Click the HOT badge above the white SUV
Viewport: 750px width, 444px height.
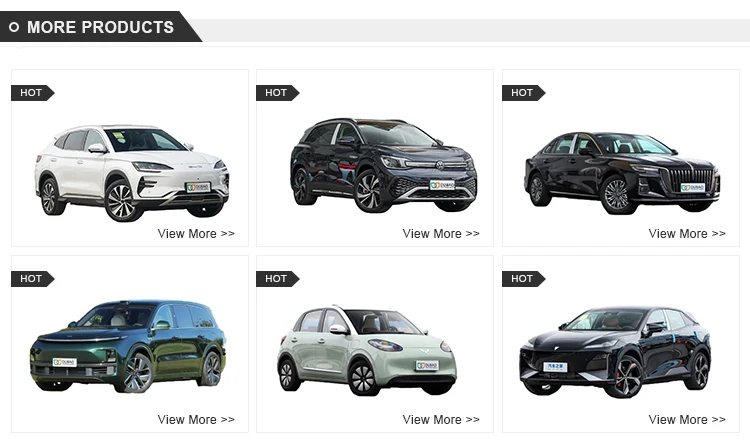point(33,93)
